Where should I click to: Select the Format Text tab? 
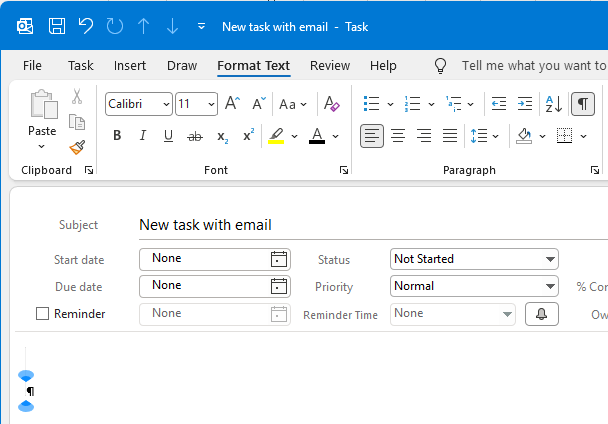point(254,66)
